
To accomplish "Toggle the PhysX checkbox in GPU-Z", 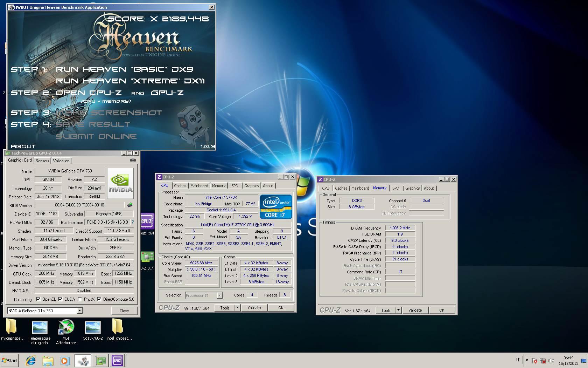I will (x=80, y=299).
